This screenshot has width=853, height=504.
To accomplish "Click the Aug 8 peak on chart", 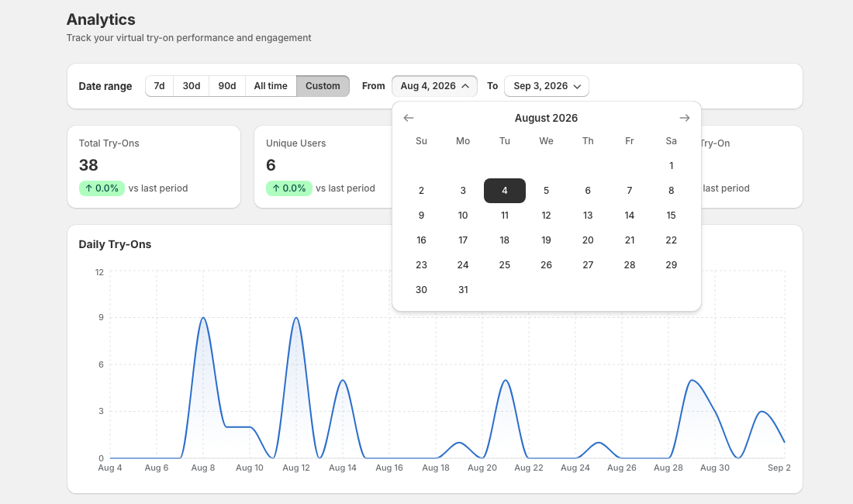I will coord(203,317).
